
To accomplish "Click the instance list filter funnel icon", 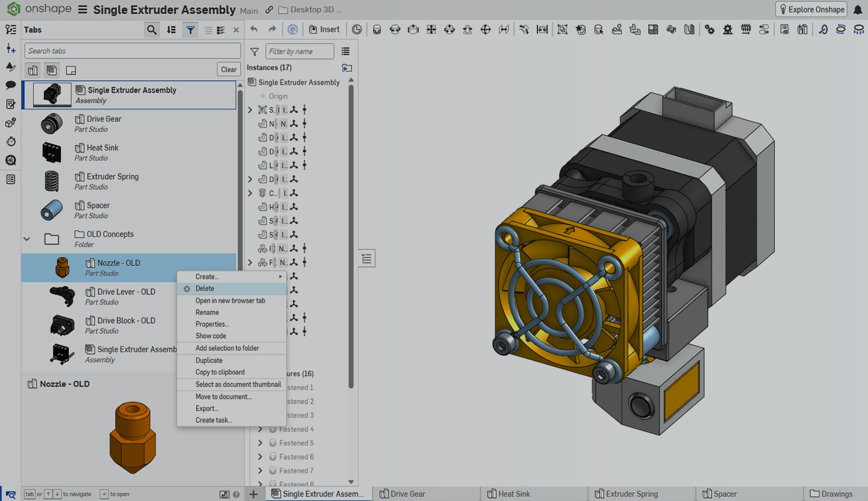I will pos(254,51).
